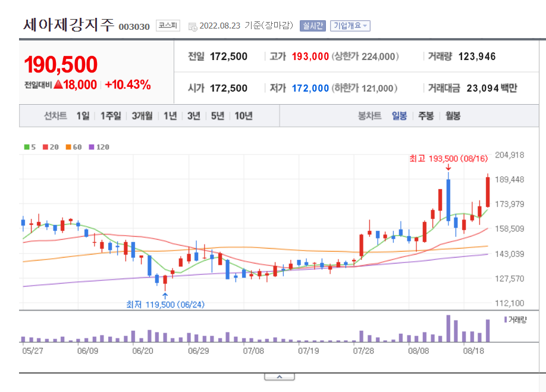Click the 204,918 price axis label
The image size is (546, 392).
510,155
